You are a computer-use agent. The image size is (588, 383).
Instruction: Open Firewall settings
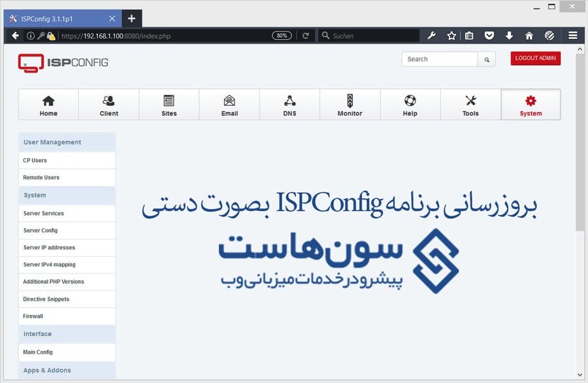67,316
